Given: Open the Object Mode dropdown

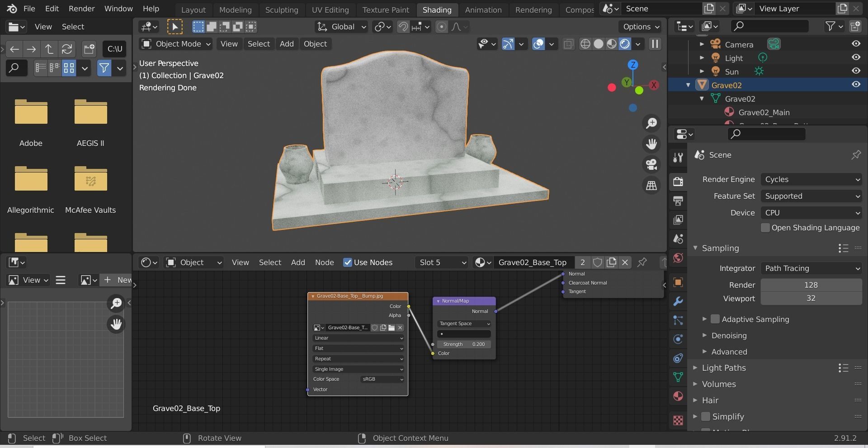Looking at the screenshot, I should click(176, 44).
